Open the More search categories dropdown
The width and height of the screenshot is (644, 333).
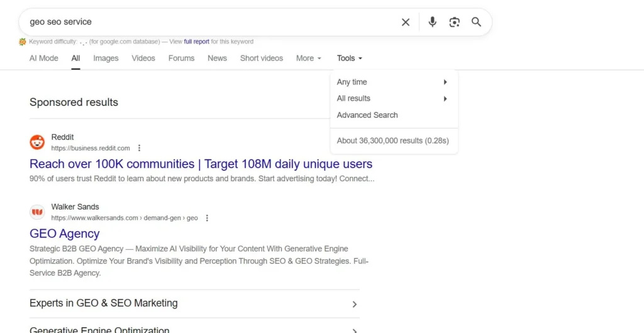(x=308, y=58)
